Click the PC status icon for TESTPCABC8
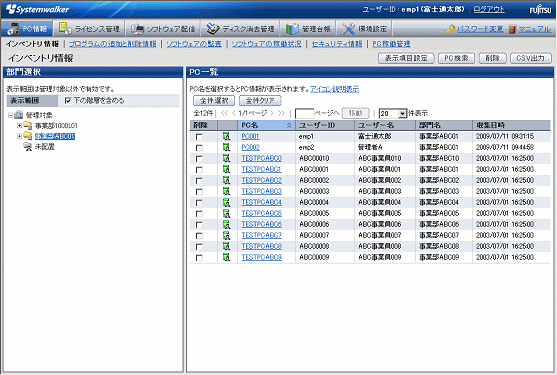The image size is (557, 375). coord(226,246)
